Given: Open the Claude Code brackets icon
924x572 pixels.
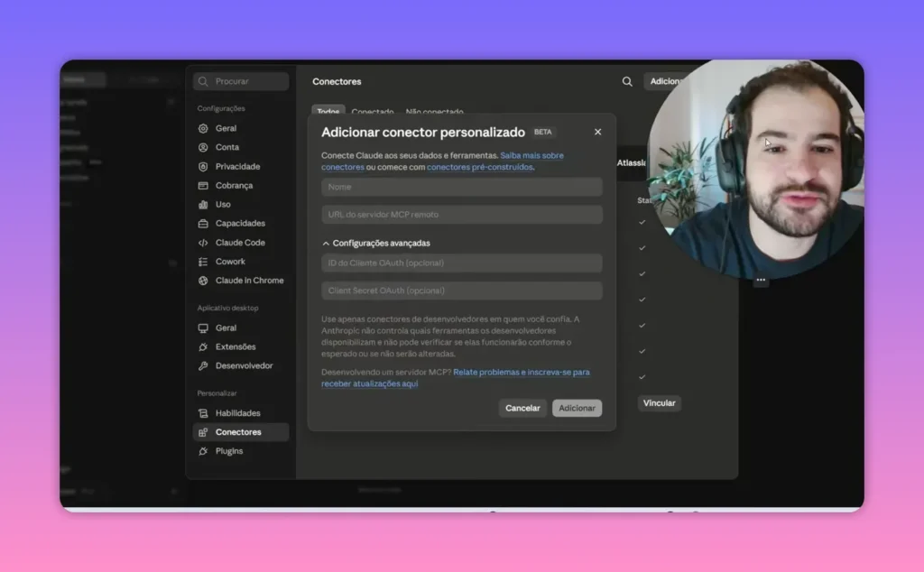Looking at the screenshot, I should (203, 243).
